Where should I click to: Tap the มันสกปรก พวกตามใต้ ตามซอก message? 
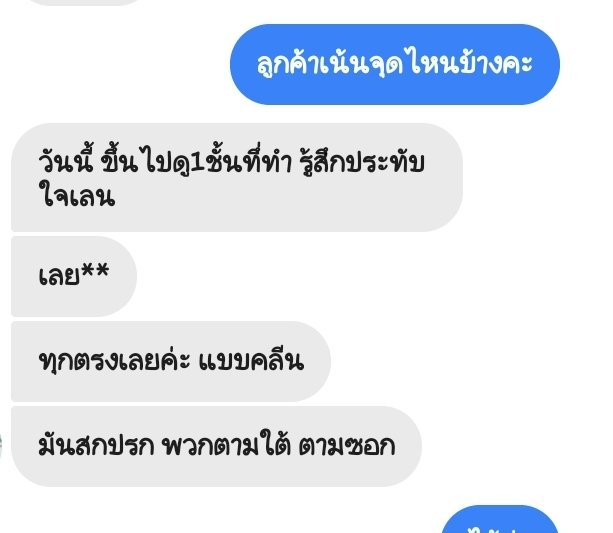(216, 446)
